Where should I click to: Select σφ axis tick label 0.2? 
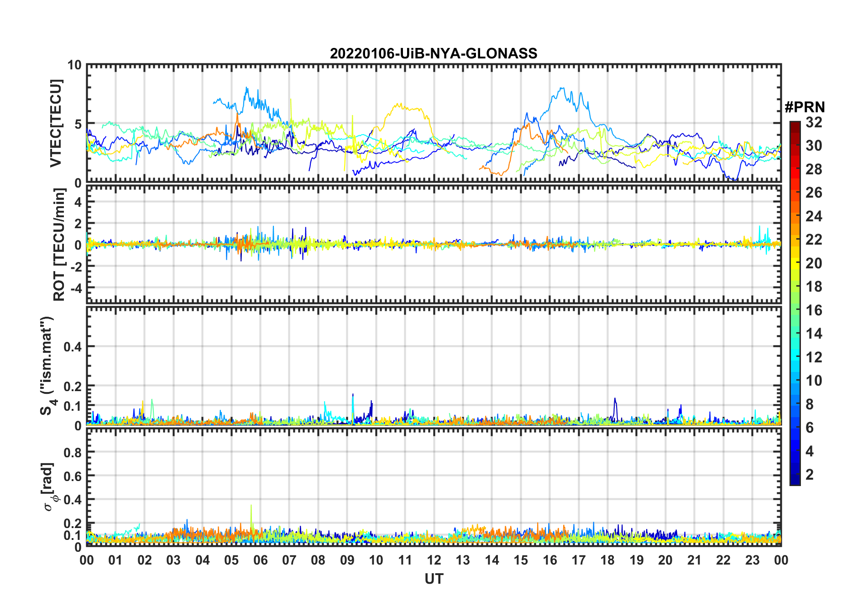[x=73, y=523]
